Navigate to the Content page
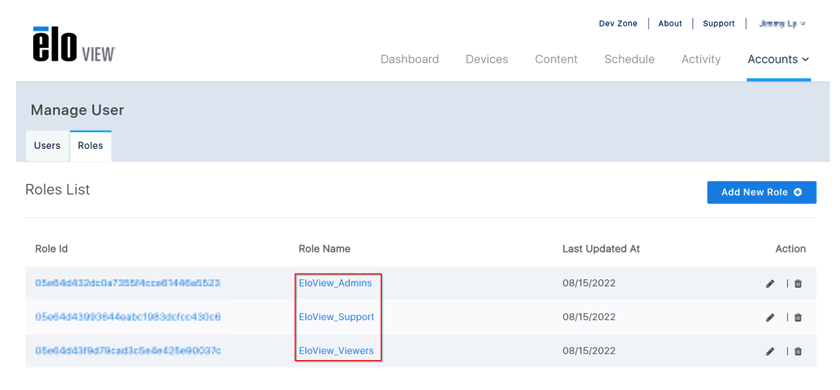 [556, 59]
